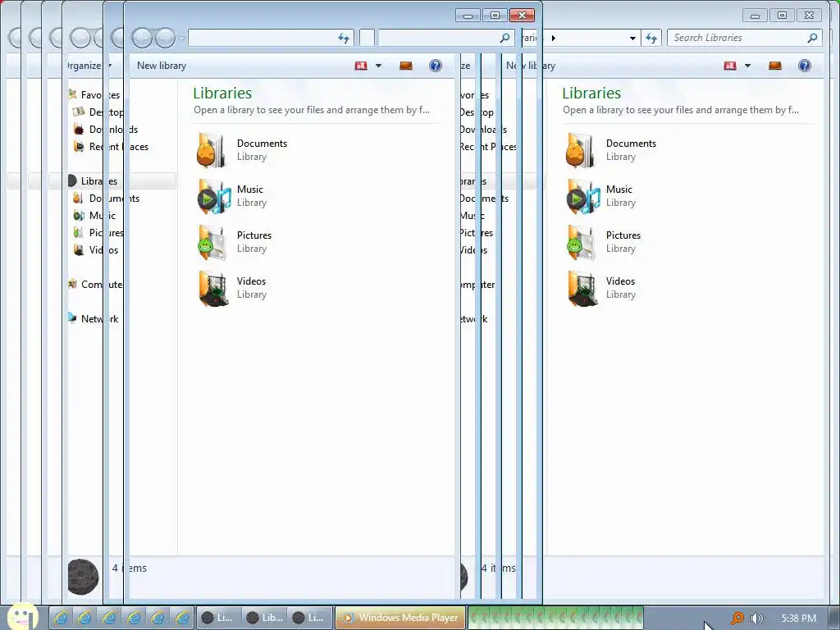
Task: Click the round library icon in front window's details pane
Action: click(83, 577)
